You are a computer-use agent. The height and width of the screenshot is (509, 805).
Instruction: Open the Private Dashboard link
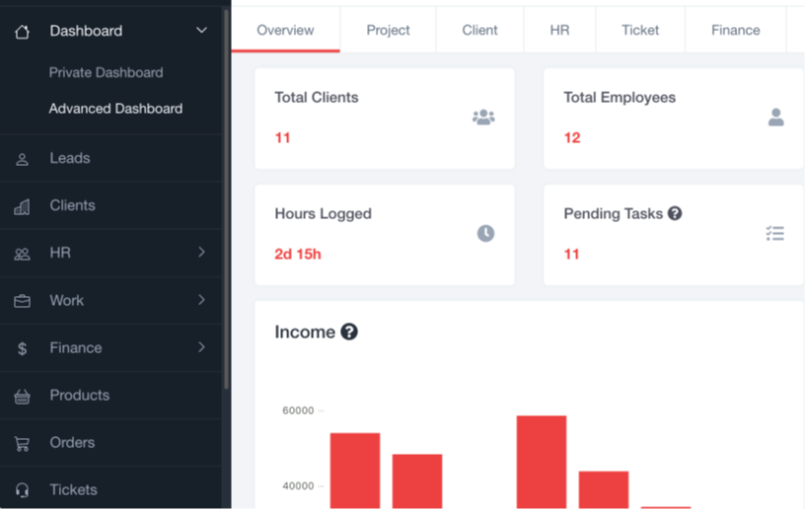[x=106, y=73]
